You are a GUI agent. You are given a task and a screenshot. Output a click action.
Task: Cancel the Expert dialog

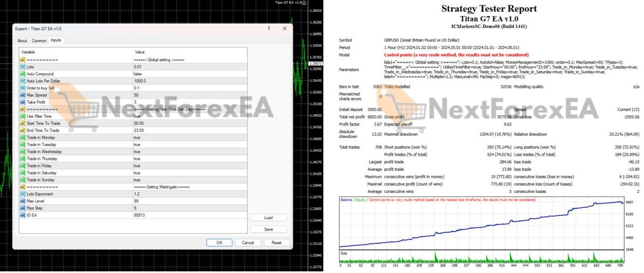[248, 243]
